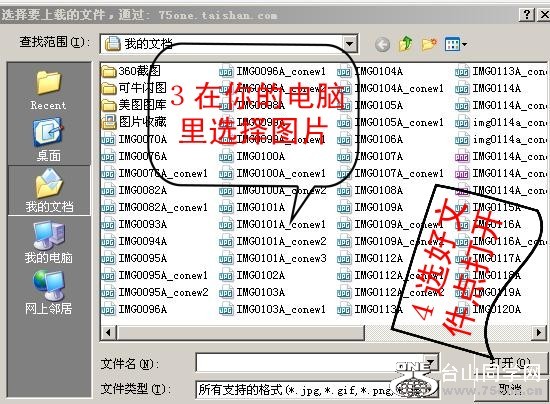Select file IMG0093A
The width and height of the screenshot is (550, 404).
pyautogui.click(x=134, y=224)
